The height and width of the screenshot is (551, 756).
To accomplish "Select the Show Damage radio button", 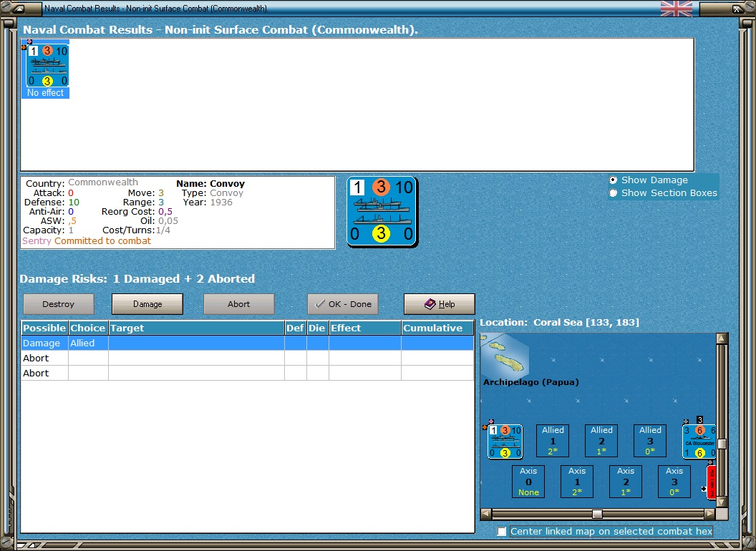I will pos(613,180).
